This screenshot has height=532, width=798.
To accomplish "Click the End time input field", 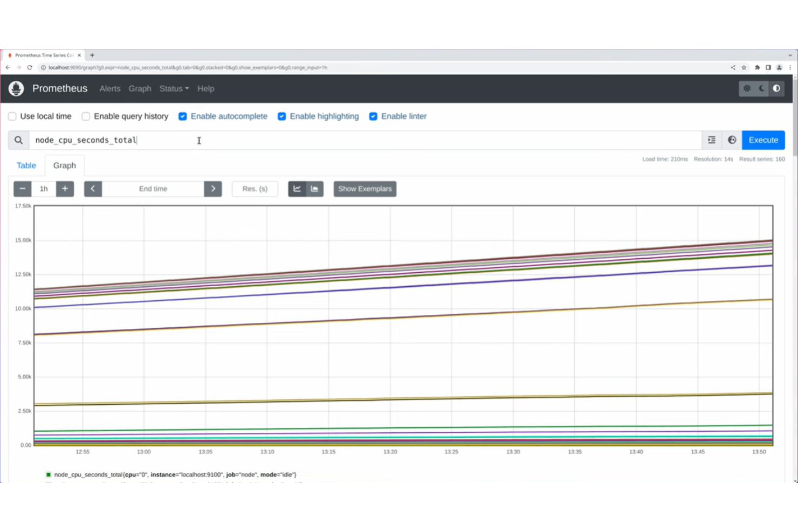I will click(x=153, y=189).
